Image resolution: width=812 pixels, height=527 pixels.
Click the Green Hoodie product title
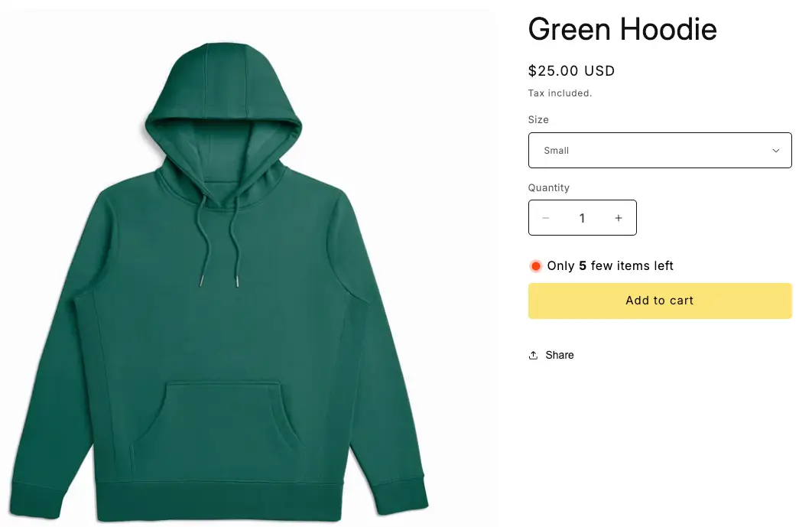click(x=622, y=29)
